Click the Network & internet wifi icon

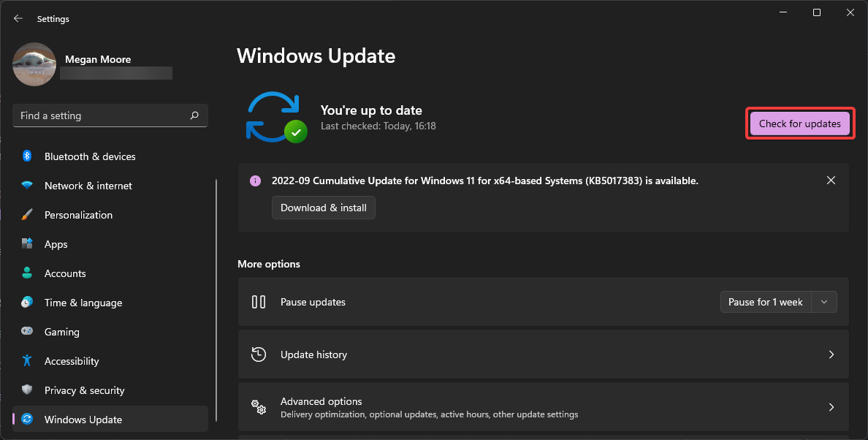tap(27, 186)
